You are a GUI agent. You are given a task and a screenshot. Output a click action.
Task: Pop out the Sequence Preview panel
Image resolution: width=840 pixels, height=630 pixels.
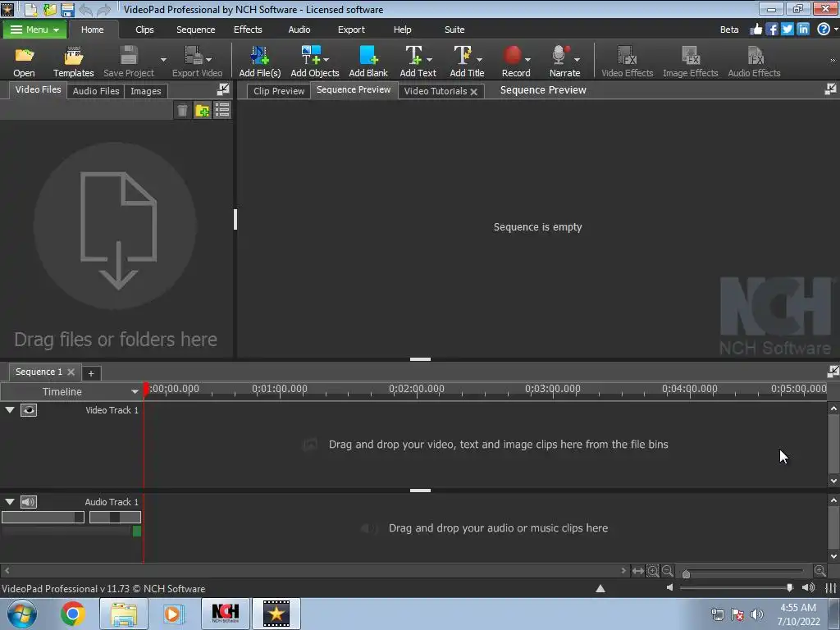[830, 89]
